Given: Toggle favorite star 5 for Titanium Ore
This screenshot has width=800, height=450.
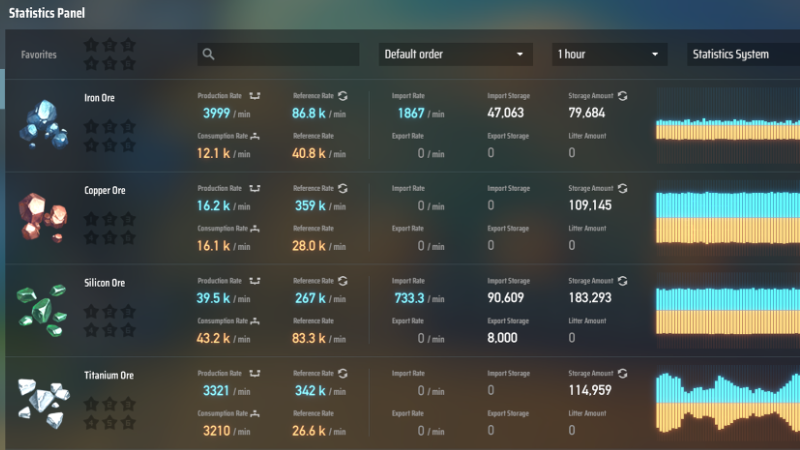Looking at the screenshot, I should (109, 422).
